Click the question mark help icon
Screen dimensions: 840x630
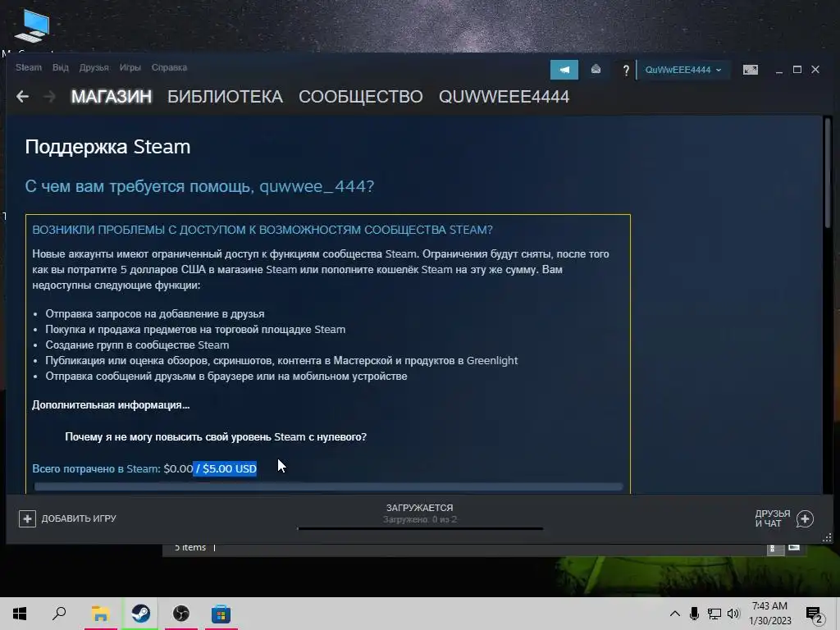[x=625, y=71]
